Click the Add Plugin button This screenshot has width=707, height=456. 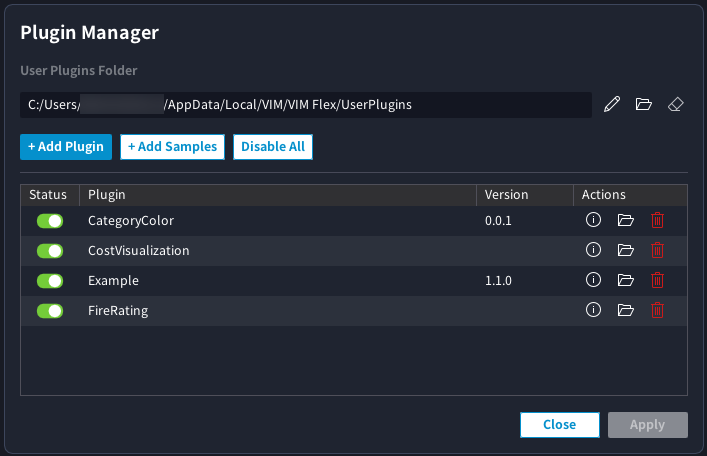pos(66,147)
